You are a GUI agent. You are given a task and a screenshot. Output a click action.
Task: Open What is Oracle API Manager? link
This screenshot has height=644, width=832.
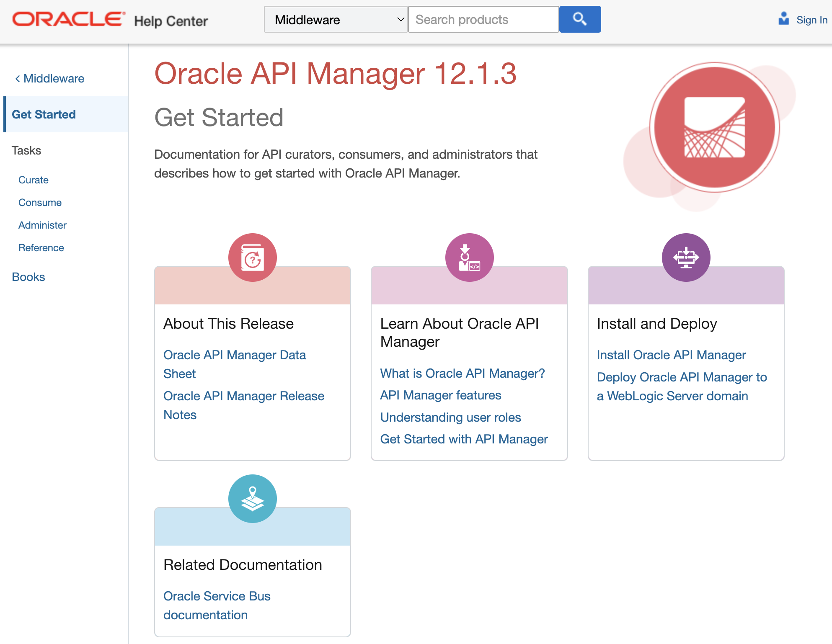[463, 373]
